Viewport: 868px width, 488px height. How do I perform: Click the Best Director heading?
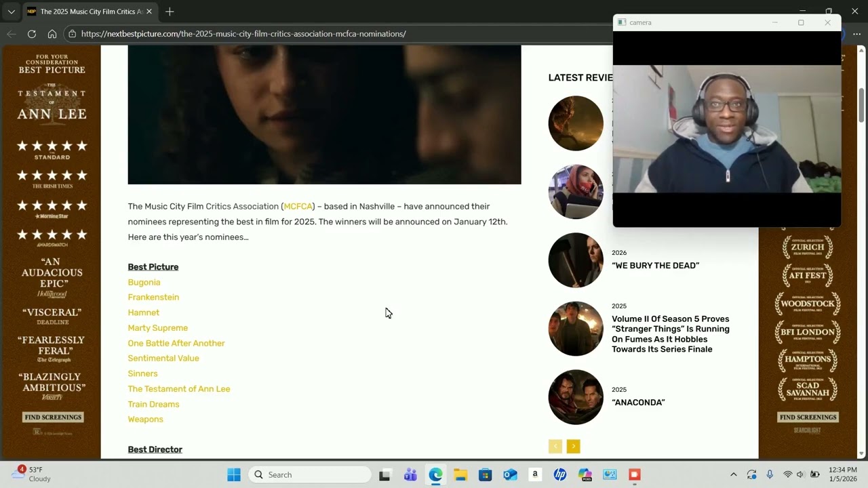tap(155, 449)
